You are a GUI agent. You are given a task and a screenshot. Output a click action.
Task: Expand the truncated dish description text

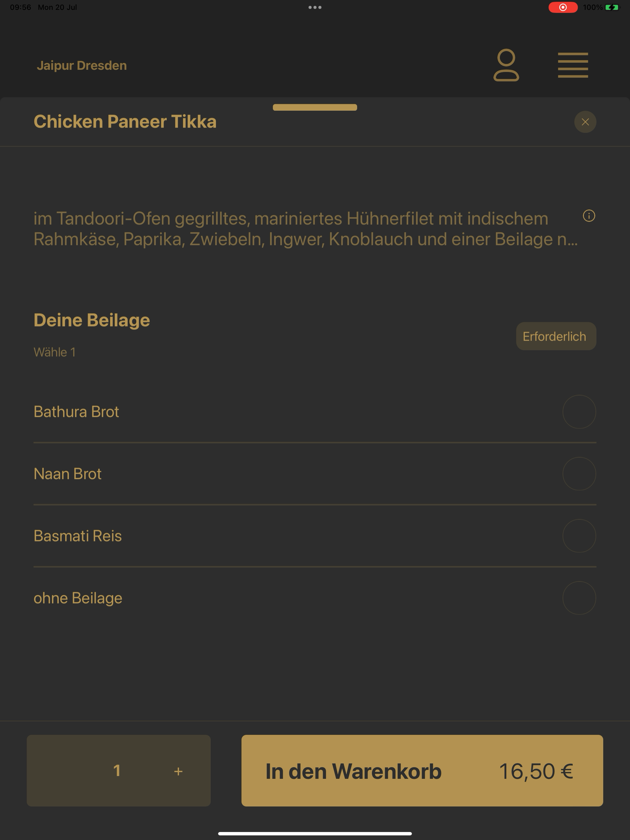click(306, 229)
